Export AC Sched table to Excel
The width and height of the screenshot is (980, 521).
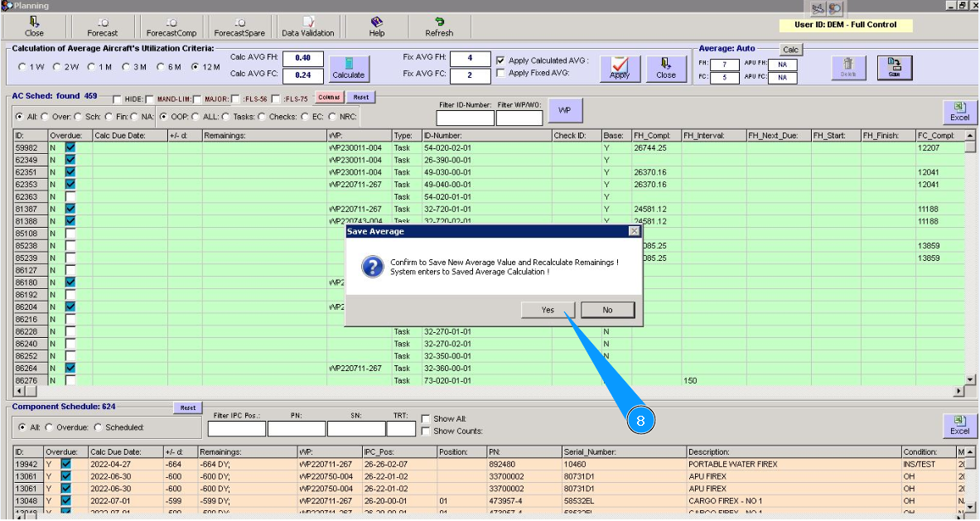click(959, 112)
